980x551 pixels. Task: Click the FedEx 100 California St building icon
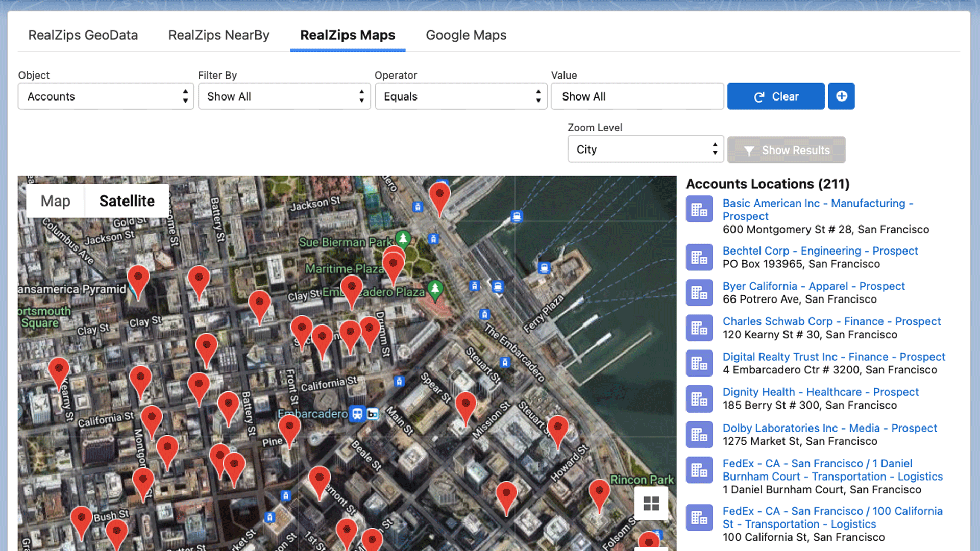(699, 517)
